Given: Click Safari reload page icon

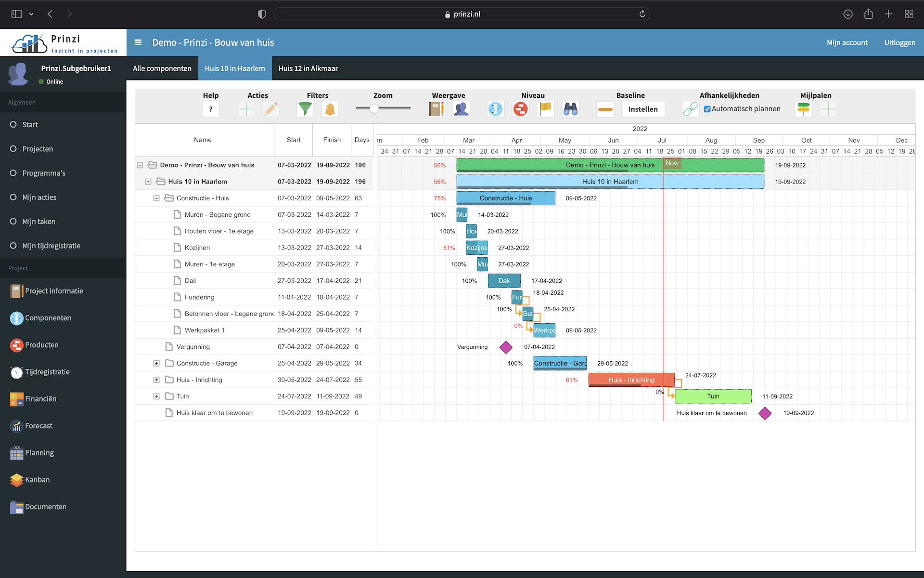Looking at the screenshot, I should [x=642, y=14].
